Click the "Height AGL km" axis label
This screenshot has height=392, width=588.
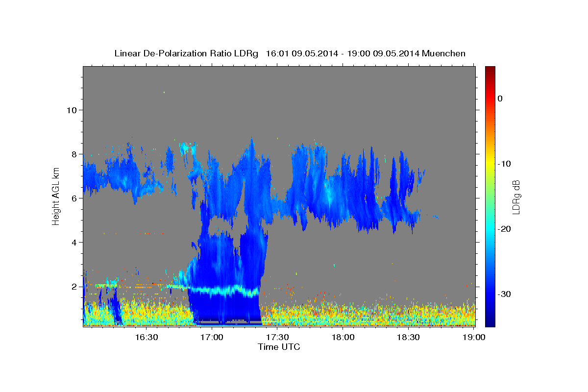point(56,196)
